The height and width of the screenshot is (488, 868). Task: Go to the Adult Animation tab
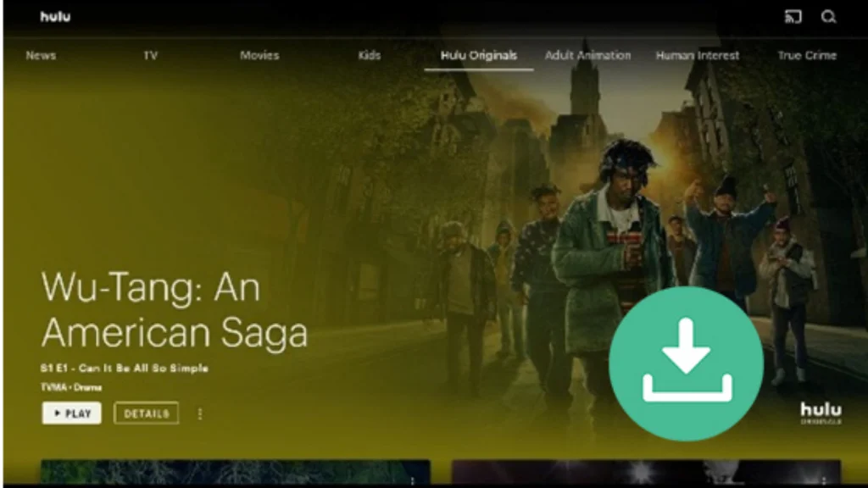pos(588,55)
